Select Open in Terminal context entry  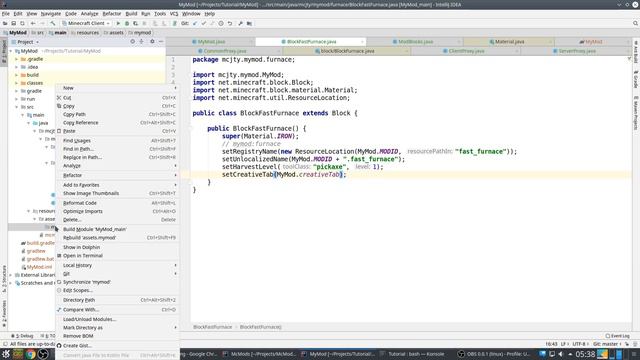[x=118, y=256]
